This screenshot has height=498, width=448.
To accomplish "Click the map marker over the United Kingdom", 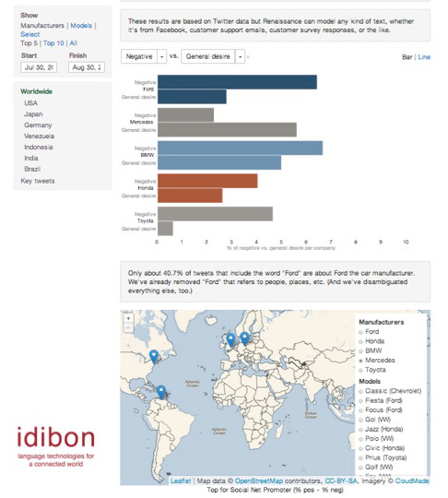I will coord(230,339).
